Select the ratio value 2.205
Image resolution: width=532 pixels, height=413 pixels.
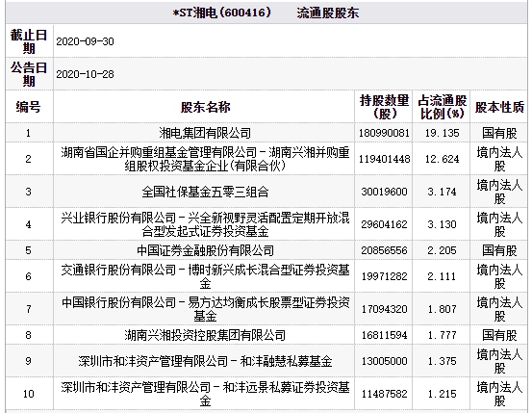(443, 250)
